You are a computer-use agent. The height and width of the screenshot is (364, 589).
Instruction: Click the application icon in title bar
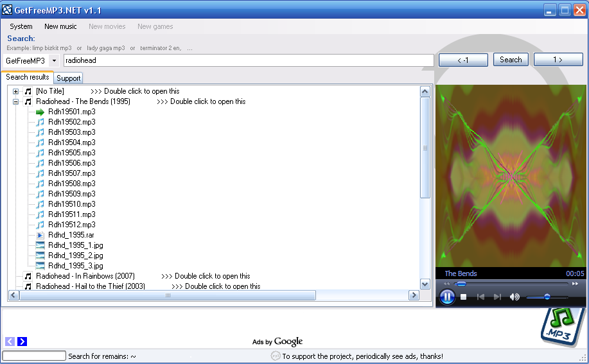pos(7,10)
